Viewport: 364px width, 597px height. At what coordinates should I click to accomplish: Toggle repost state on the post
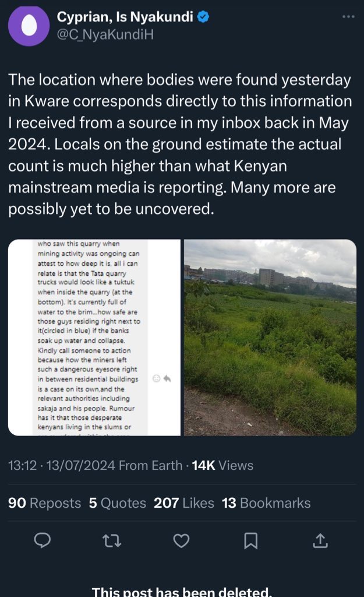click(111, 542)
